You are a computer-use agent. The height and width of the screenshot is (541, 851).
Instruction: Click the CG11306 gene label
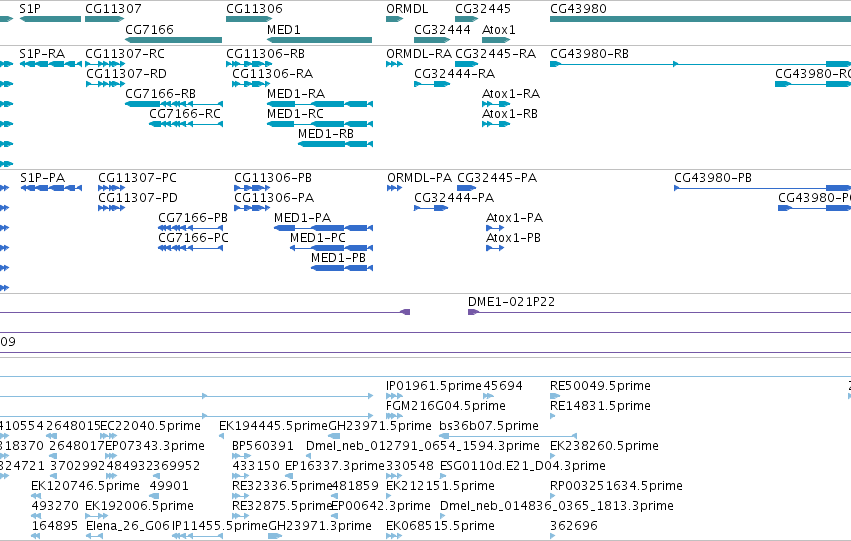click(254, 9)
